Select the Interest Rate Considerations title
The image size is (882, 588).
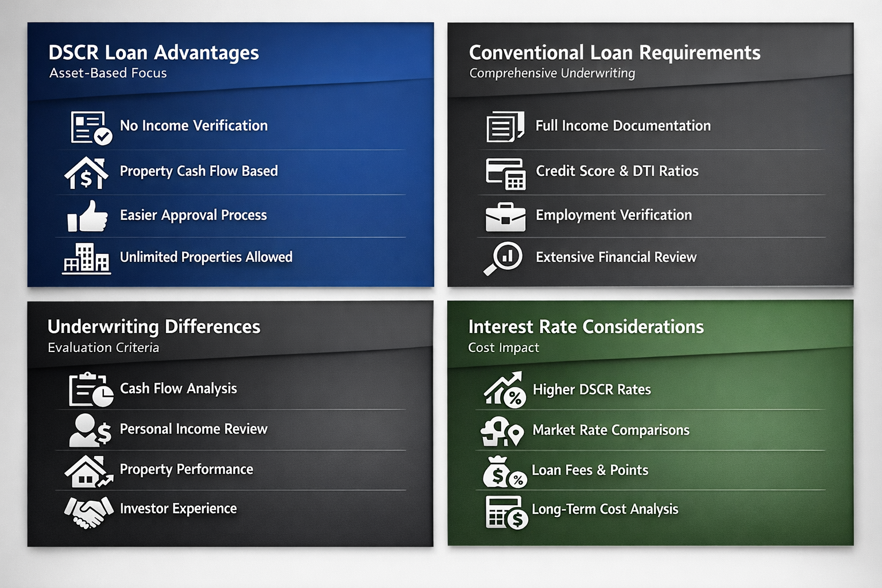[586, 327]
